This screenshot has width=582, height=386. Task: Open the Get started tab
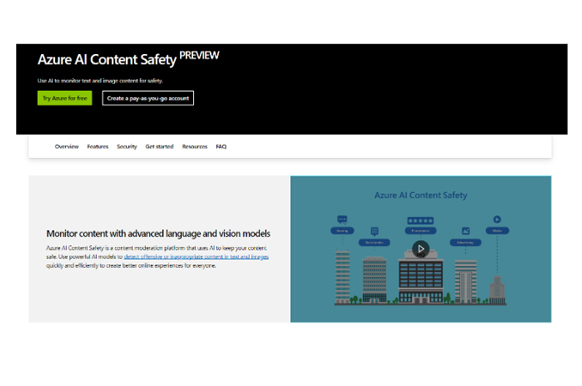[x=160, y=147]
